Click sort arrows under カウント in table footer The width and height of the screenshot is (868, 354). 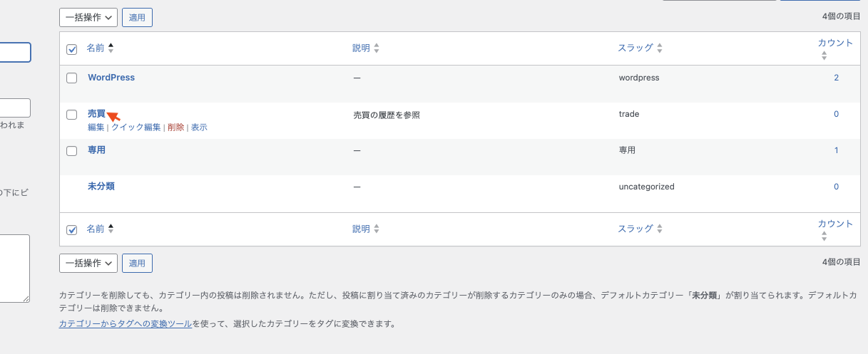(x=824, y=236)
